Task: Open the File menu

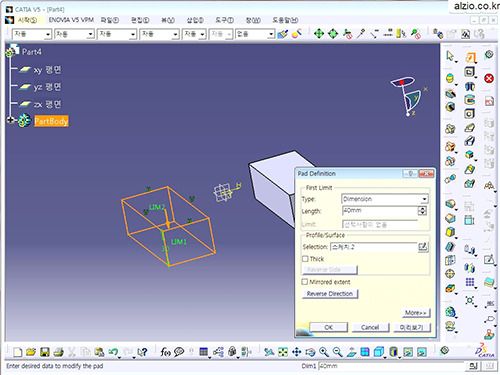Action: point(110,20)
